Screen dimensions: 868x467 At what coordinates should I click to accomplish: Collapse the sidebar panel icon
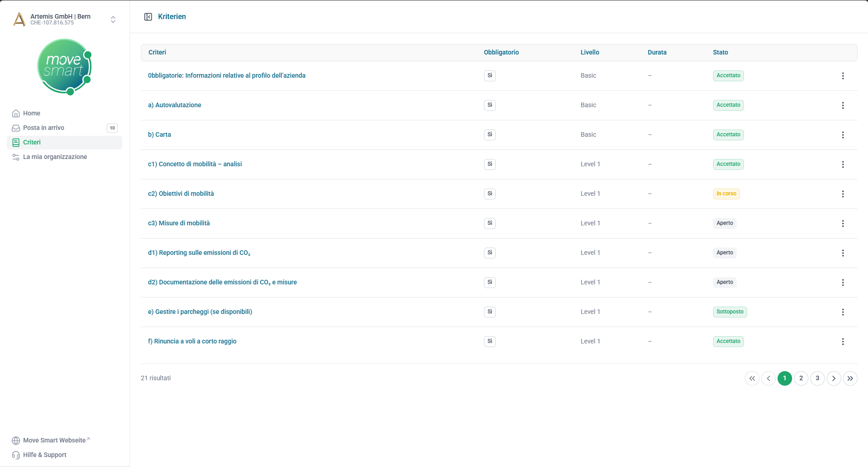click(x=148, y=17)
